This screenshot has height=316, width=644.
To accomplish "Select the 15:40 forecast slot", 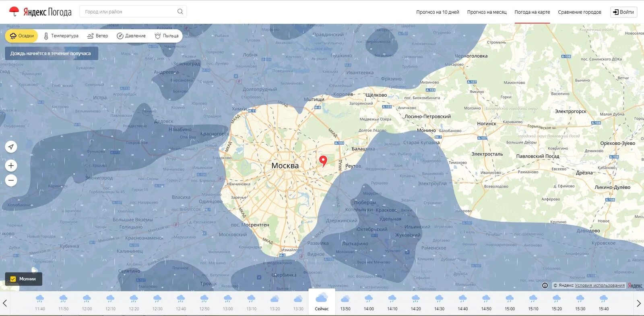I will [603, 303].
